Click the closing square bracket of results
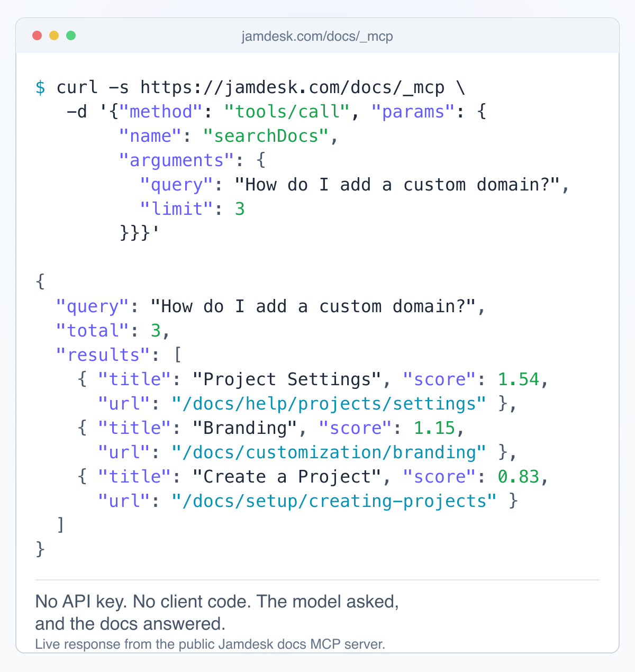635x672 pixels. (61, 525)
